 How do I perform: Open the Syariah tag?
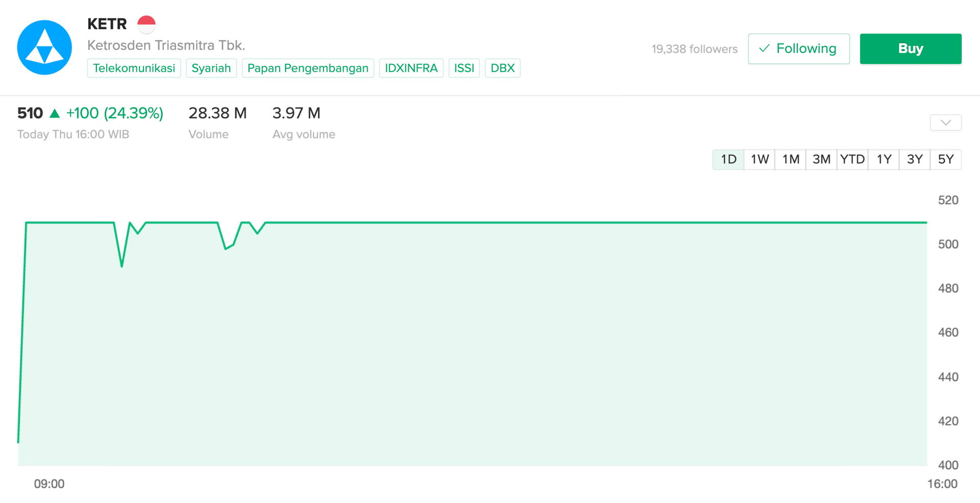click(211, 68)
